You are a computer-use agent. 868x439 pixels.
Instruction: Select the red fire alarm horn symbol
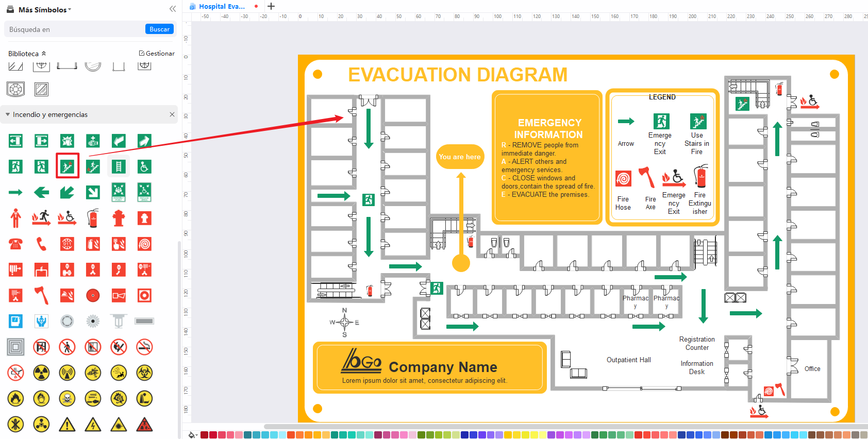tap(119, 295)
